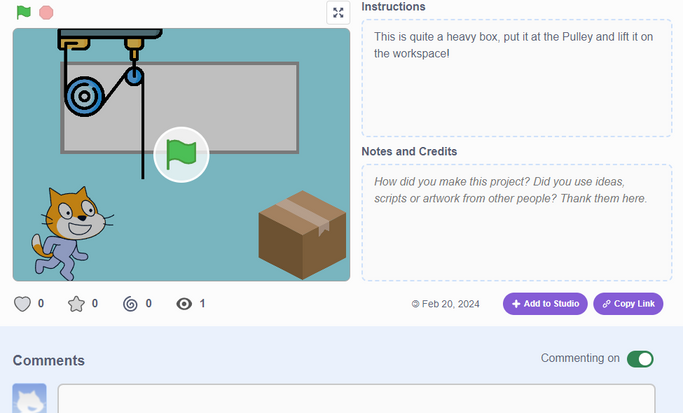Enter full screen mode with expand icon
The image size is (683, 413).
pos(338,13)
